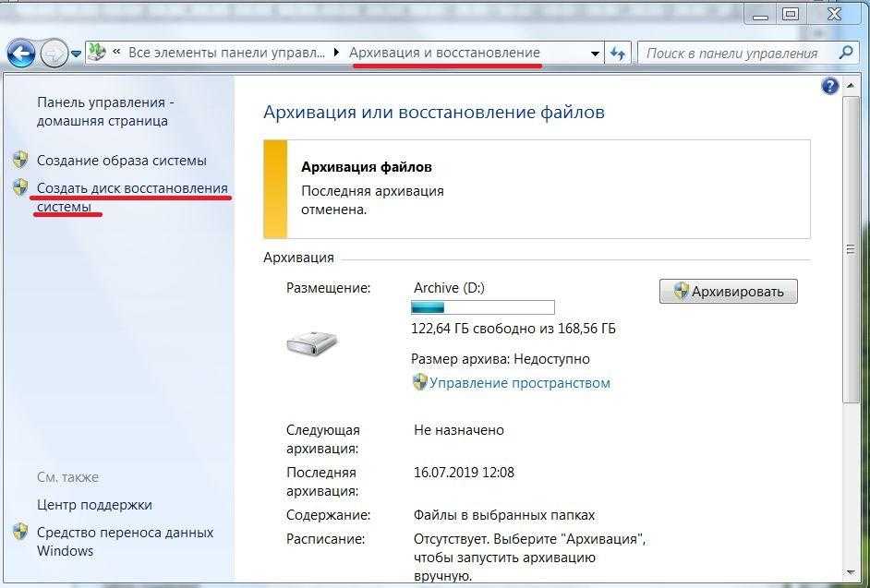870x588 pixels.
Task: Expand breadcrumb arrow after Все элементы панели управления
Action: pyautogui.click(x=335, y=54)
